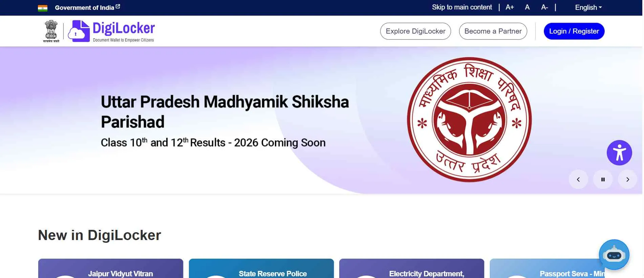Open the accessibility options widget
Image resolution: width=644 pixels, height=278 pixels.
click(619, 153)
